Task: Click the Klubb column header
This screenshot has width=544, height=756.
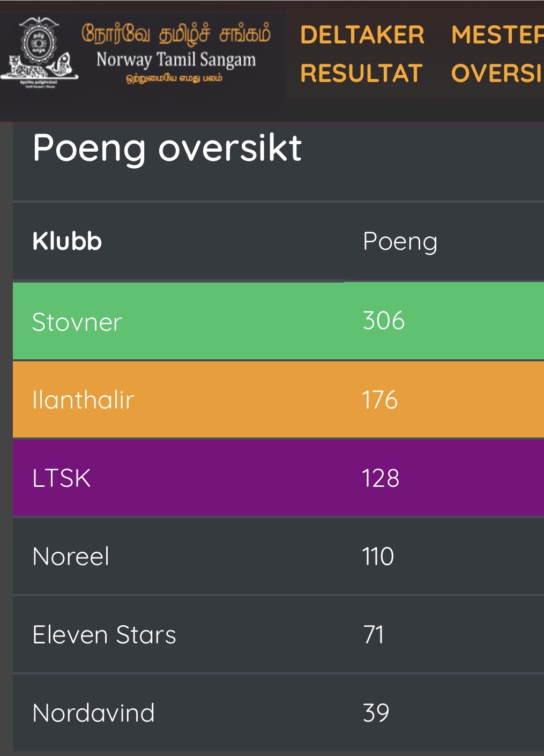Action: tap(67, 241)
